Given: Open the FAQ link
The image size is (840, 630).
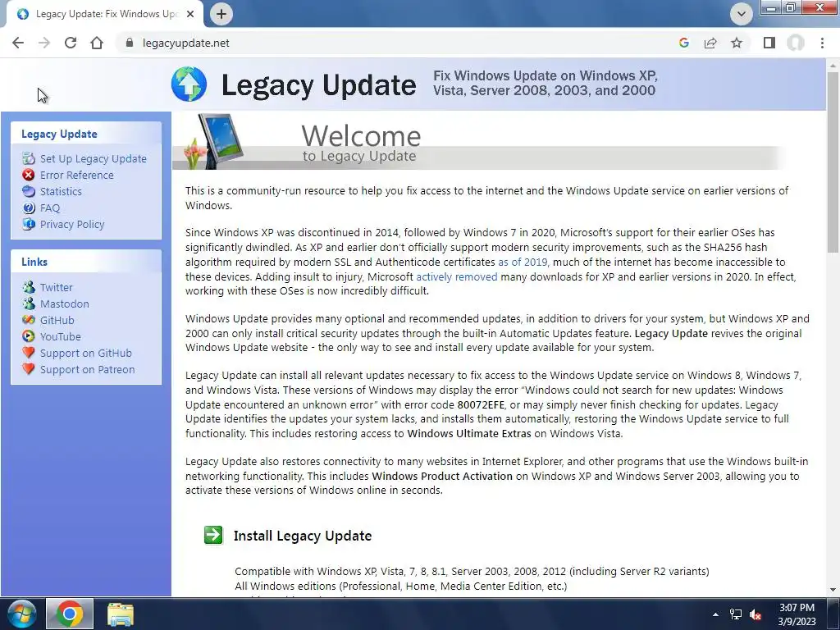Looking at the screenshot, I should click(x=50, y=208).
